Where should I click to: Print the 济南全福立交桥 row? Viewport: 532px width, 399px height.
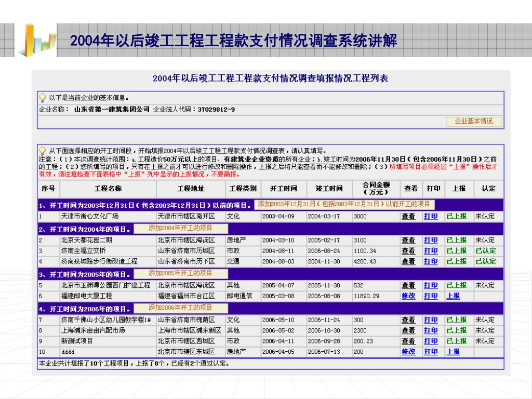click(431, 251)
